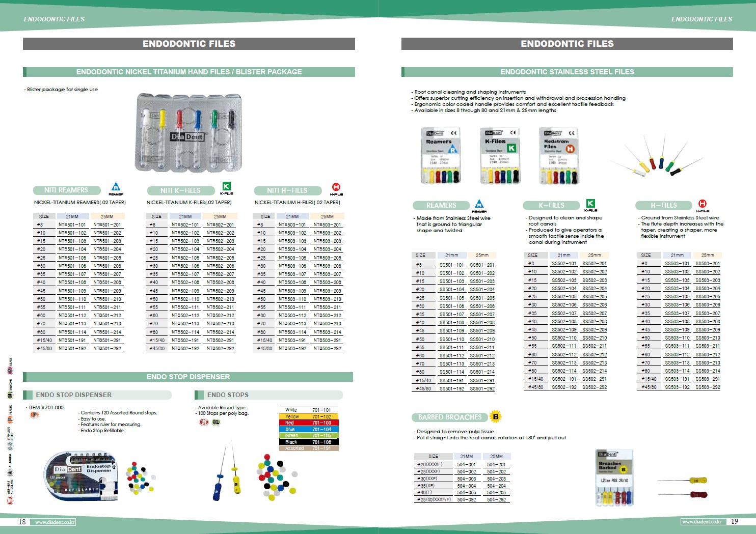This screenshot has height=534, width=756.
Task: Select the stainless steel H-FILES section label
Action: (x=664, y=206)
